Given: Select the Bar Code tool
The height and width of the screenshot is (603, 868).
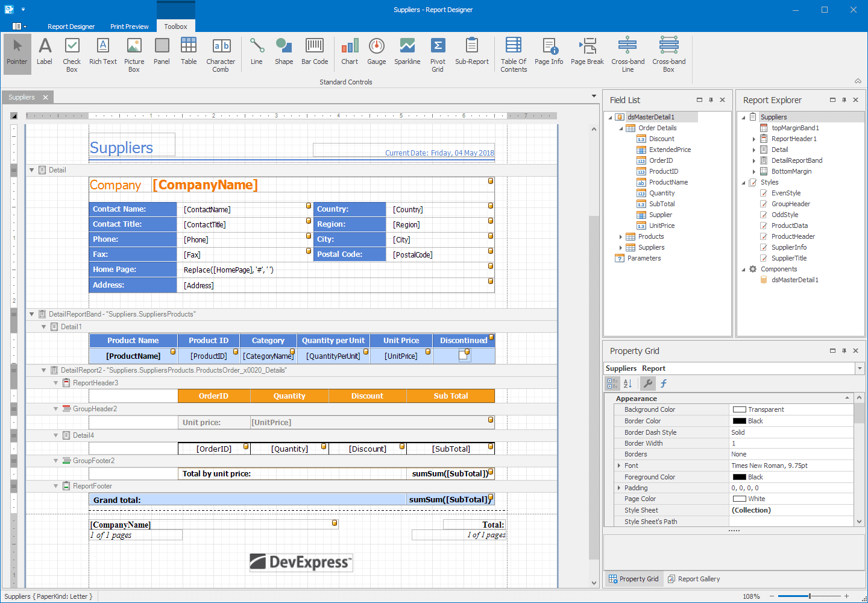Looking at the screenshot, I should tap(314, 53).
